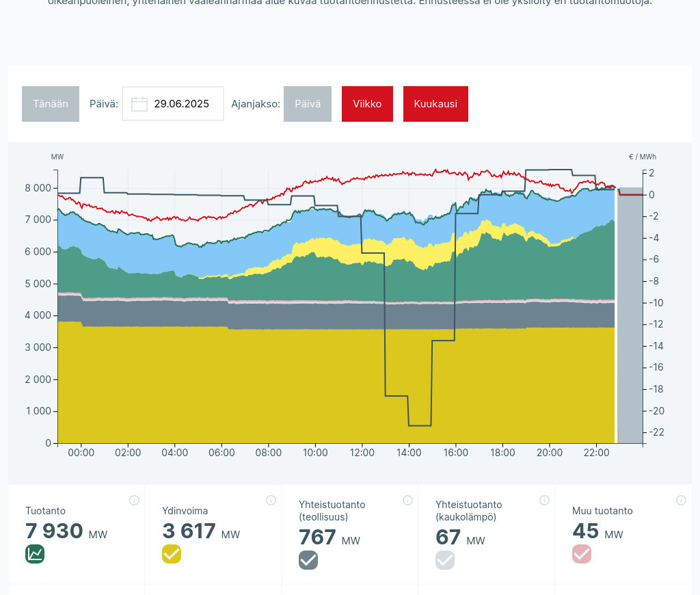This screenshot has height=595, width=700.
Task: Show info for Yhteistuotanto (teollisuus)
Action: 407,500
